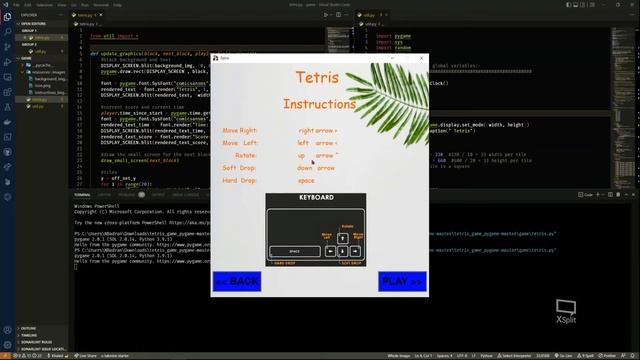Click the notifications bell in status bar
The image size is (640, 360).
(633, 356)
